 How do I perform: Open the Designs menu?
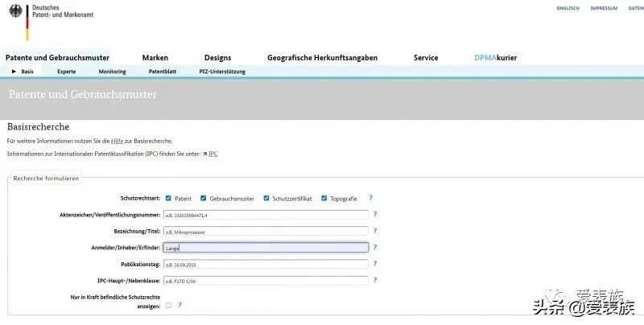click(217, 58)
